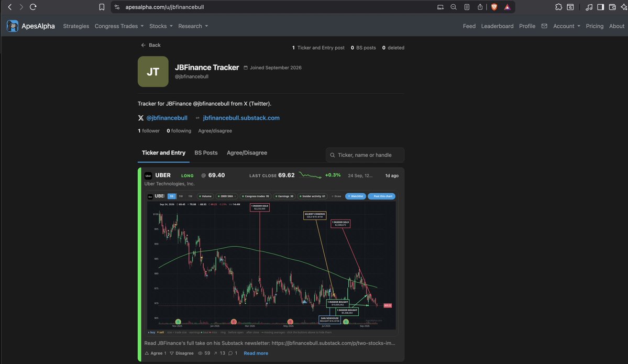Click the Uber logo on the post
Viewport: 628px width, 364px height.
(148, 175)
